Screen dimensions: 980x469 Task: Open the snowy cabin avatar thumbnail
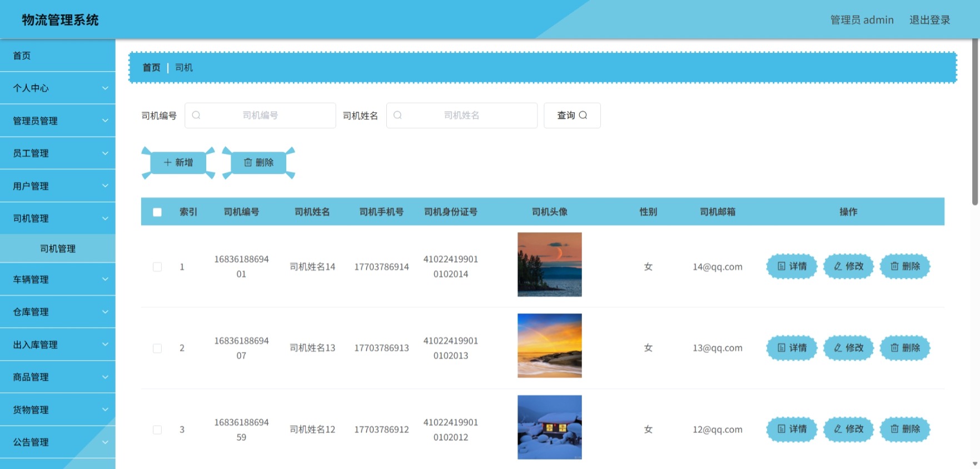(550, 427)
